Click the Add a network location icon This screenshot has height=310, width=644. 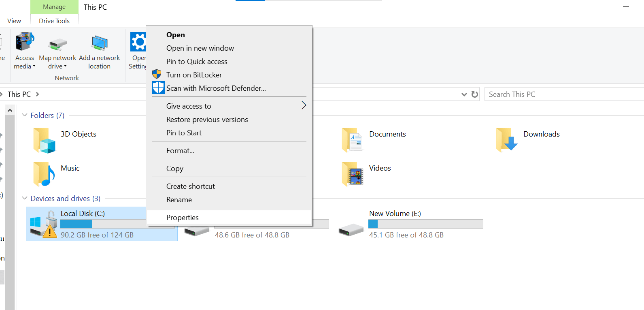pyautogui.click(x=99, y=43)
